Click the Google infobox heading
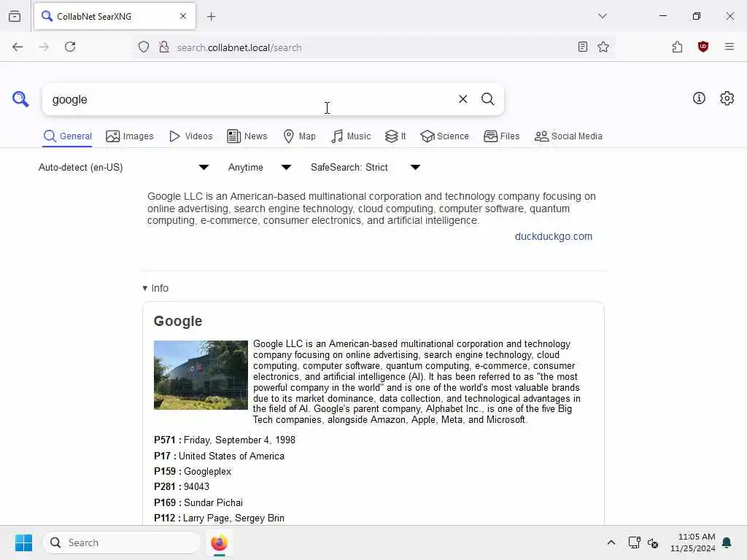Screen dimensions: 747x560 pyautogui.click(x=178, y=321)
